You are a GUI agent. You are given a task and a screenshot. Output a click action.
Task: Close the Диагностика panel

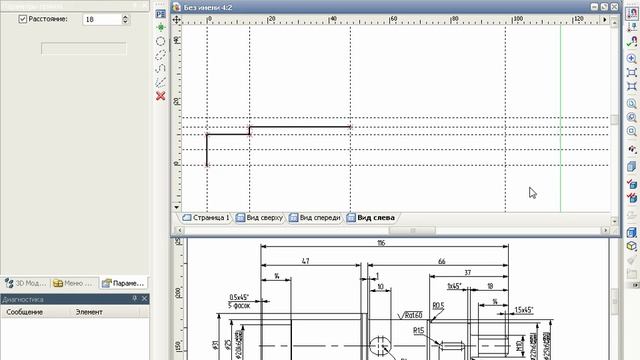coord(144,299)
